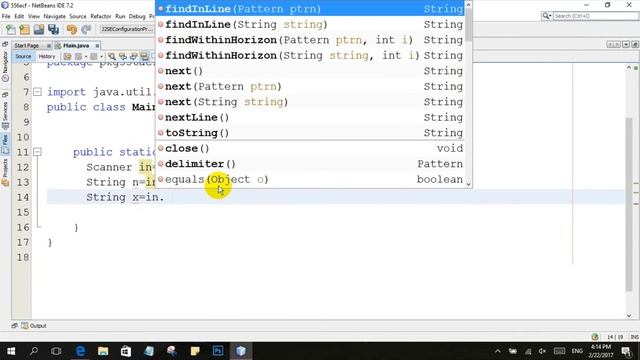The height and width of the screenshot is (360, 640).
Task: Select the delimiter() completion entry
Action: 310,164
